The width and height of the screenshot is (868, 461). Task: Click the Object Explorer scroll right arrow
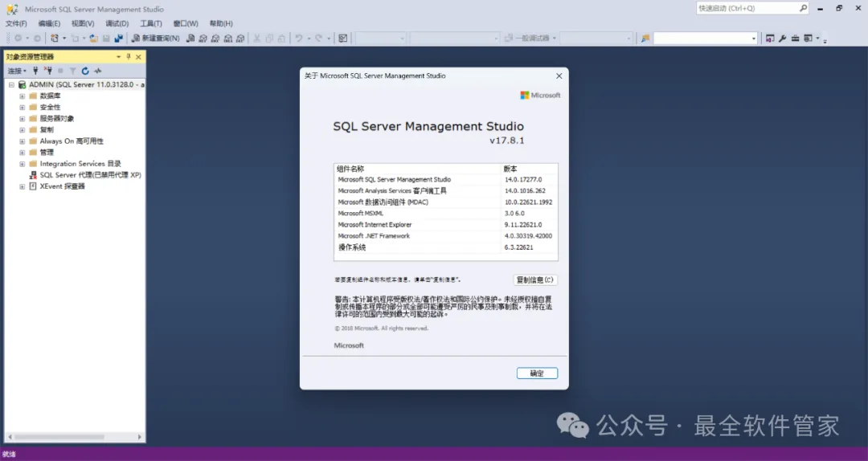(140, 437)
